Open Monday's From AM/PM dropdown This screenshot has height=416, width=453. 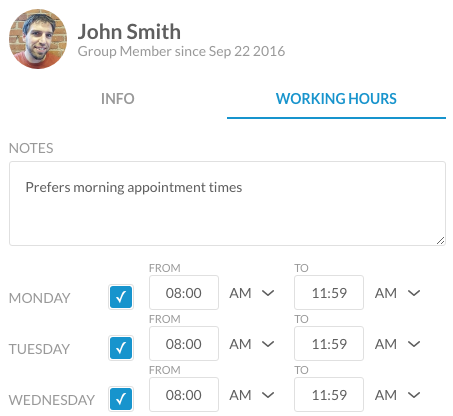coord(252,293)
